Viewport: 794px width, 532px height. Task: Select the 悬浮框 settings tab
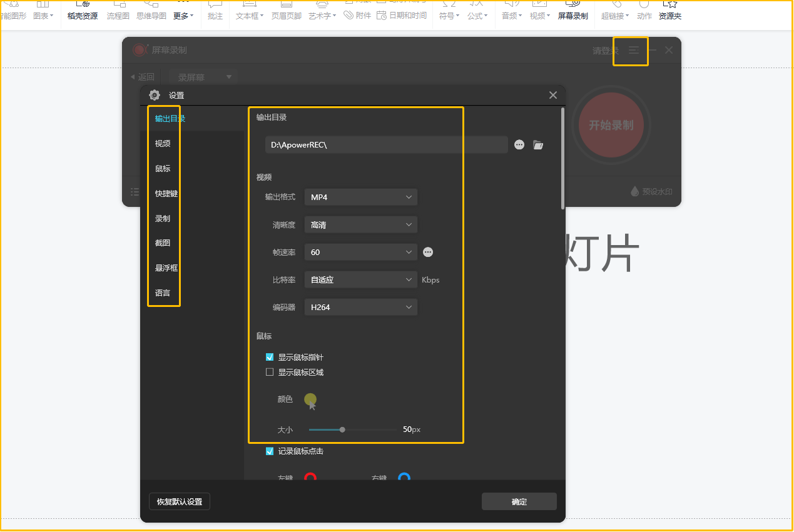pos(166,268)
